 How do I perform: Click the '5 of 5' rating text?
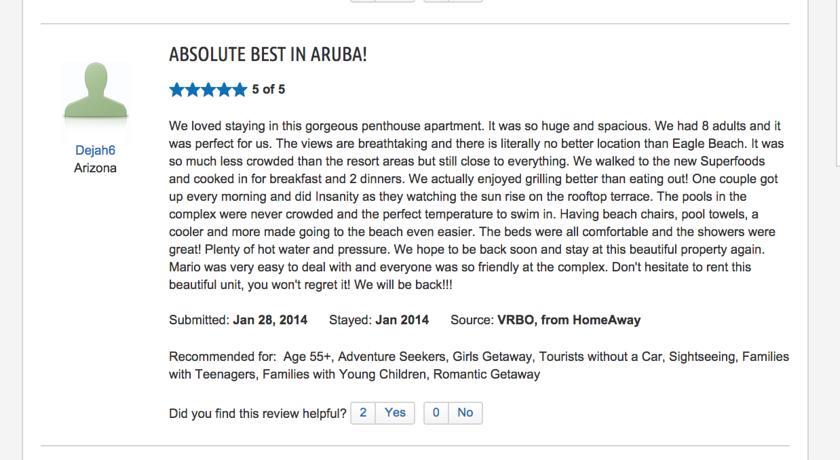click(268, 90)
